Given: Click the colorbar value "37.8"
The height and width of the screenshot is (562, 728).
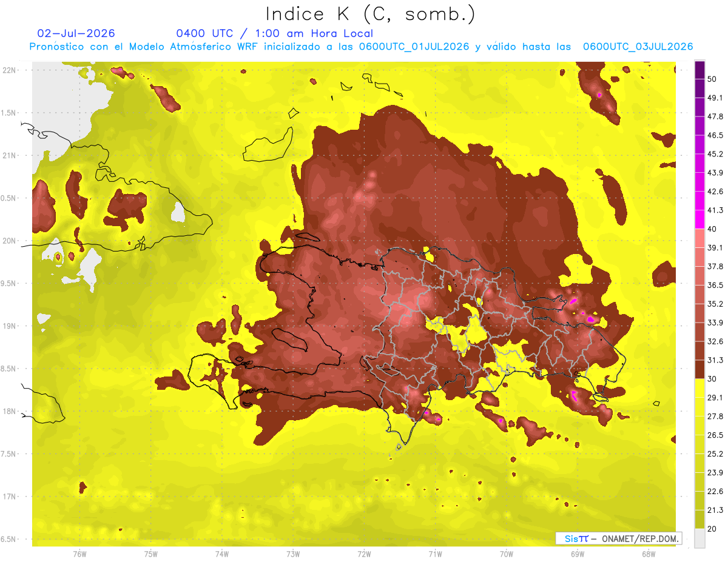Looking at the screenshot, I should point(715,267).
